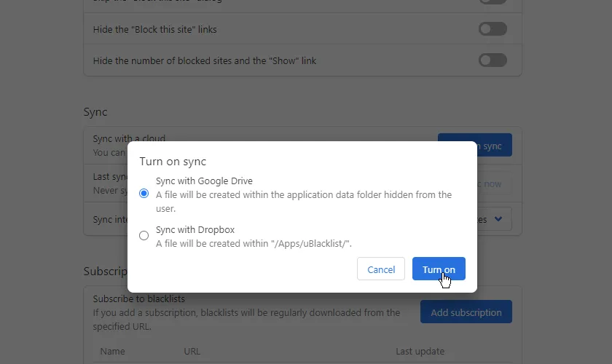The height and width of the screenshot is (364, 612).
Task: Toggle Hide the "Block this site" links switch
Action: (493, 29)
